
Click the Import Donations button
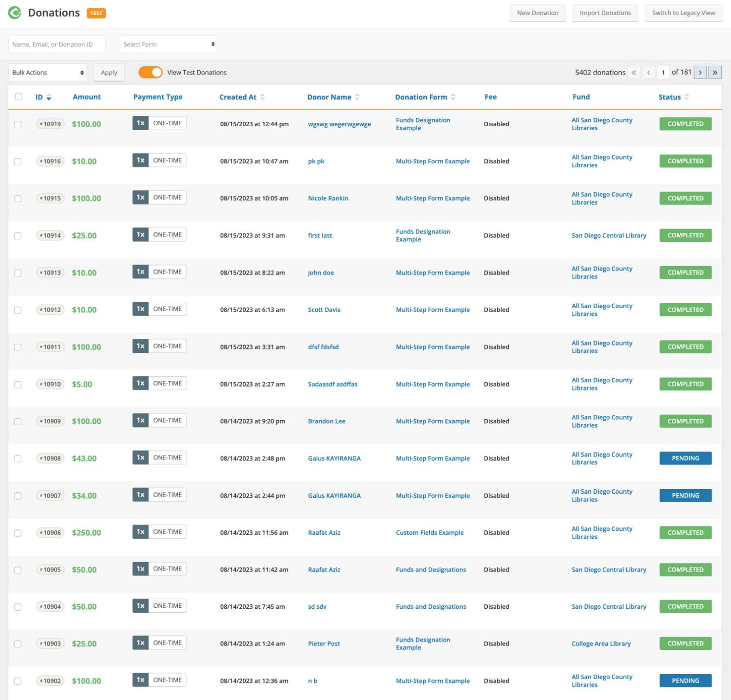click(x=605, y=13)
